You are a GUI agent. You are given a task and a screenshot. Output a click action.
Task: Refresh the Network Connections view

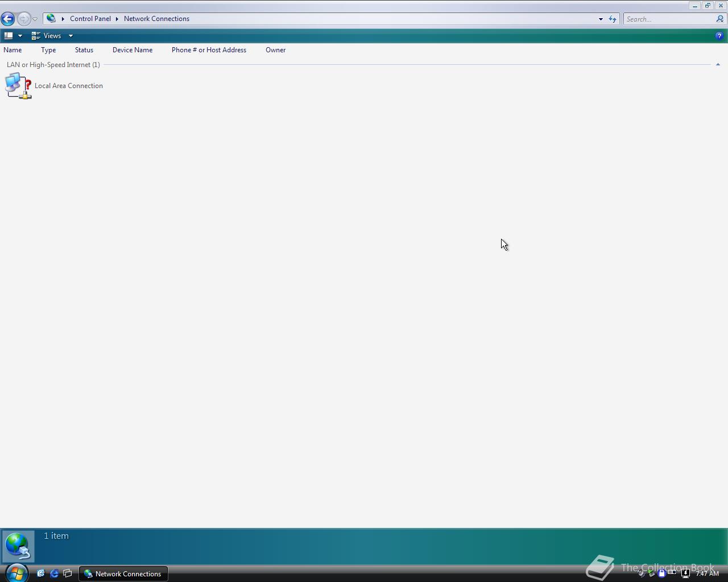613,19
